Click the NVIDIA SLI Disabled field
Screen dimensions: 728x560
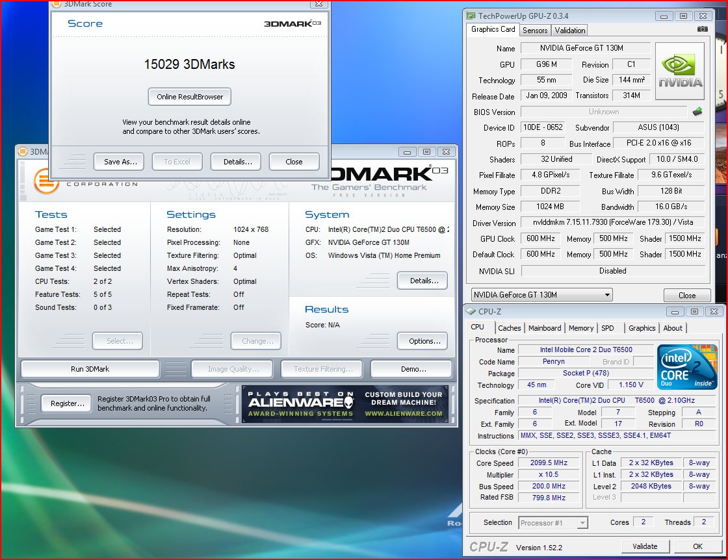tap(612, 271)
